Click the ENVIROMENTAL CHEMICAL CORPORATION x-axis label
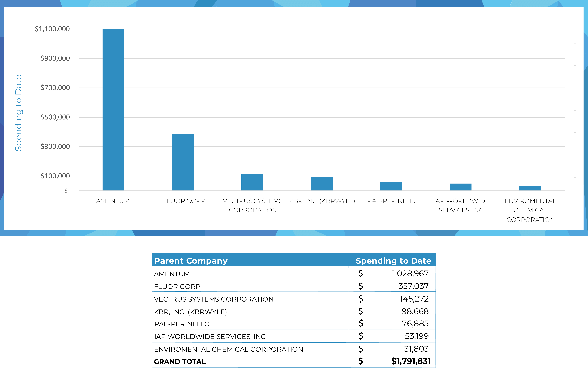 [x=530, y=210]
